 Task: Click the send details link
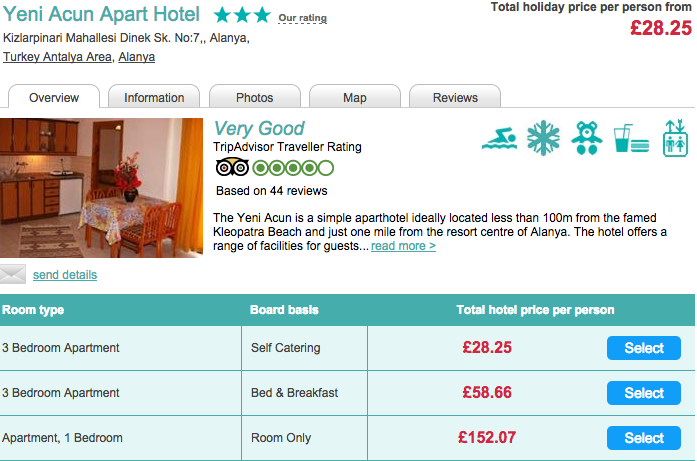(65, 275)
